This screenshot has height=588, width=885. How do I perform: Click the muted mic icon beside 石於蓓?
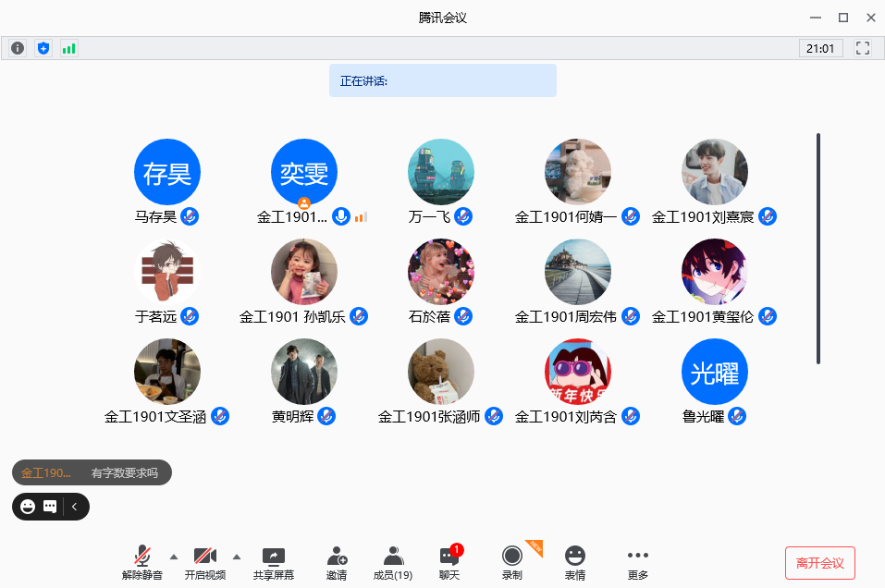tap(463, 316)
